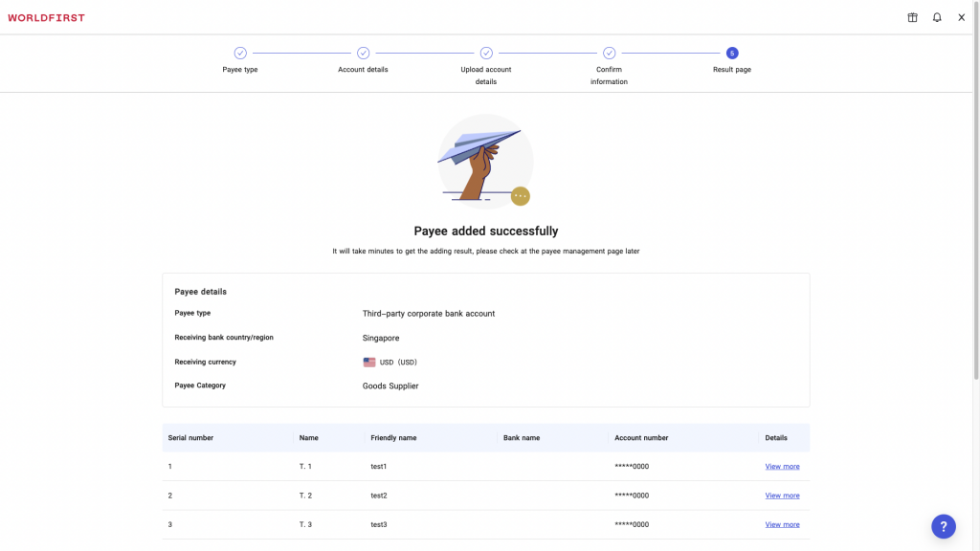Click the paper plane illustration
This screenshot has height=551, width=980.
[x=485, y=161]
